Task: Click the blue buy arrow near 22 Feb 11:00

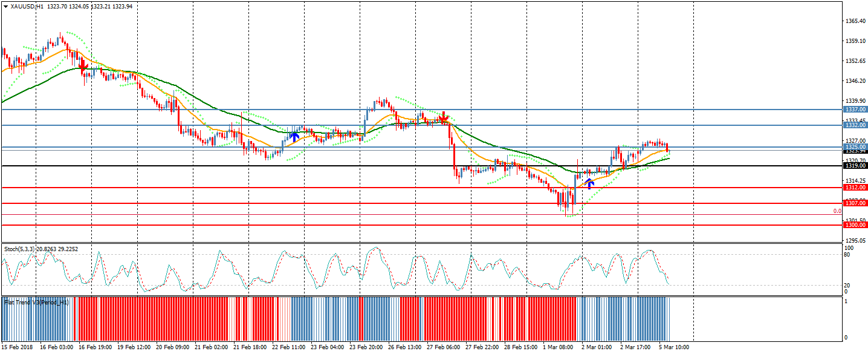Action: click(294, 136)
